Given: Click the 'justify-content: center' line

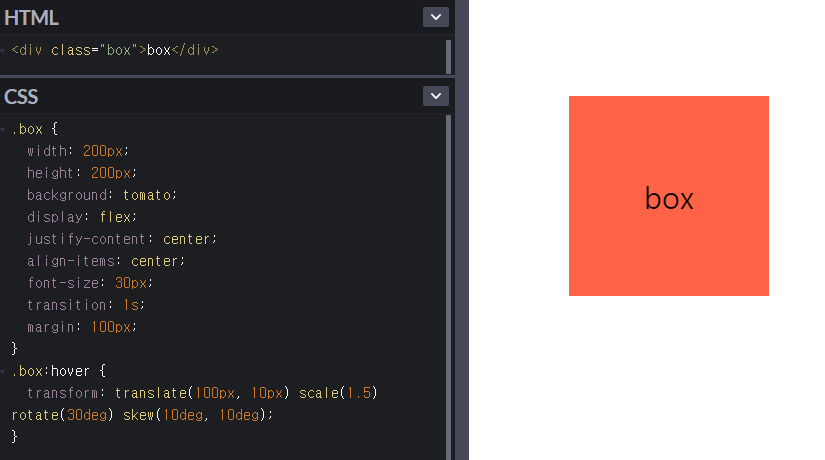Looking at the screenshot, I should pyautogui.click(x=122, y=239).
